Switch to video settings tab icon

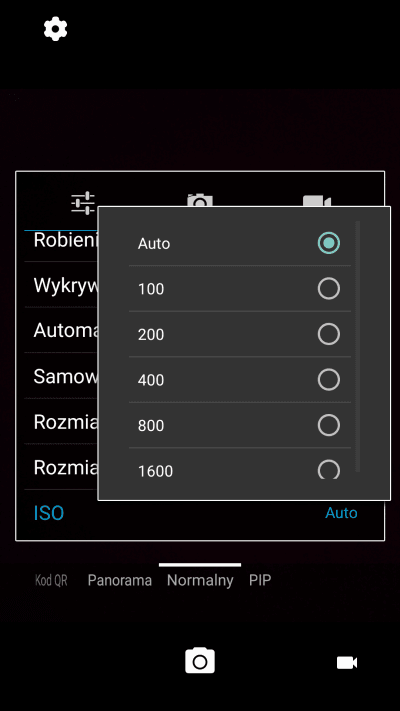(317, 201)
